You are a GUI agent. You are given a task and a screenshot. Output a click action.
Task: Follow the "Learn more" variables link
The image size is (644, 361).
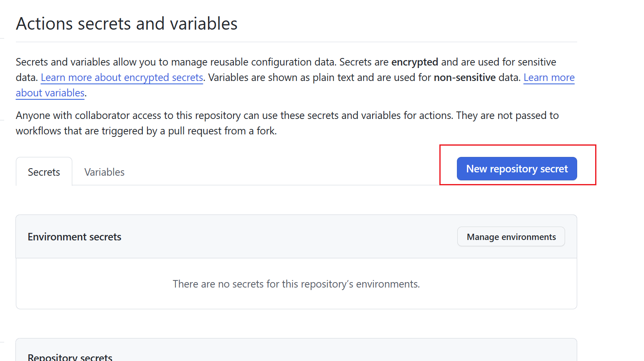(549, 78)
